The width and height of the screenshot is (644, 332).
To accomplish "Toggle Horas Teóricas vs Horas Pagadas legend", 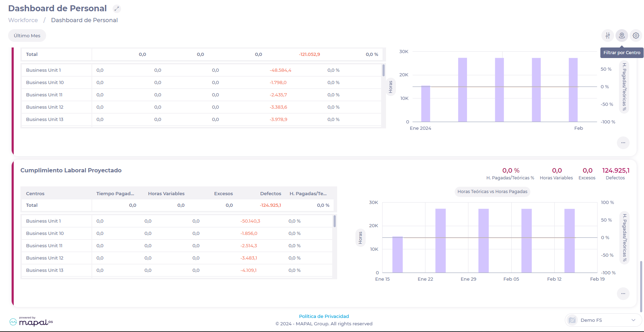I will [492, 192].
